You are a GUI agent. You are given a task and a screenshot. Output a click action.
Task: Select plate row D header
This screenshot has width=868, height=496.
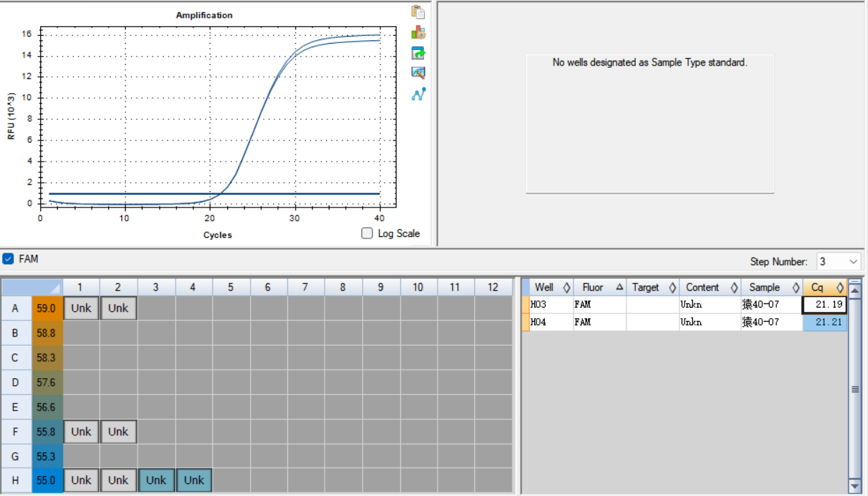(x=16, y=382)
